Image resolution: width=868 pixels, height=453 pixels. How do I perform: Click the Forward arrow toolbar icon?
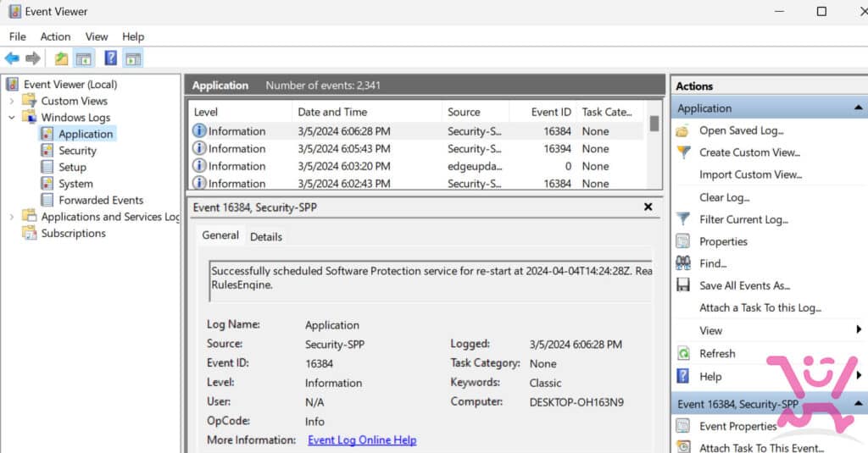33,58
